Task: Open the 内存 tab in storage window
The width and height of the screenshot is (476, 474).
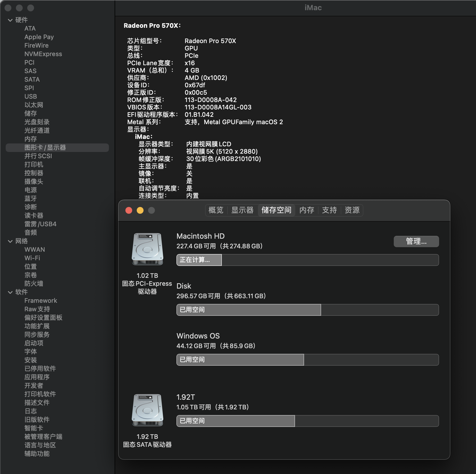Action: (307, 210)
